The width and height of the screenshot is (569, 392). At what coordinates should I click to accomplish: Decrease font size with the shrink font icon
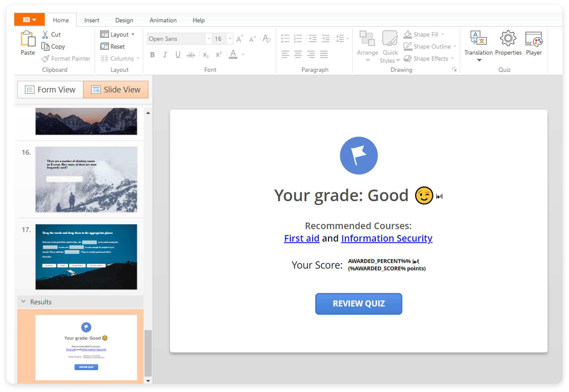[252, 39]
